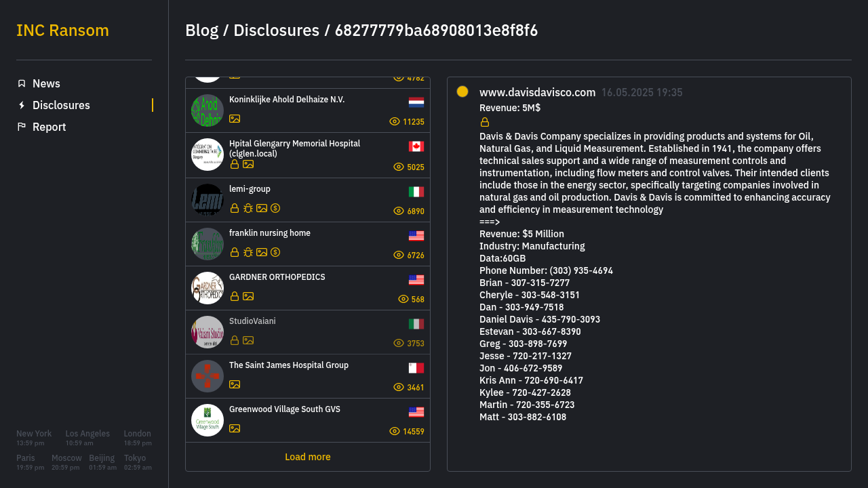Image resolution: width=868 pixels, height=488 pixels.
Task: Open the franklin nursing home entry
Action: point(308,244)
